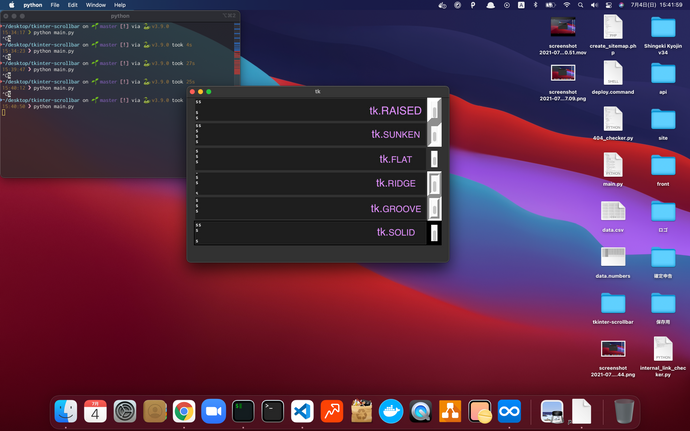Image resolution: width=690 pixels, height=431 pixels.
Task: Open the File menu
Action: click(54, 5)
